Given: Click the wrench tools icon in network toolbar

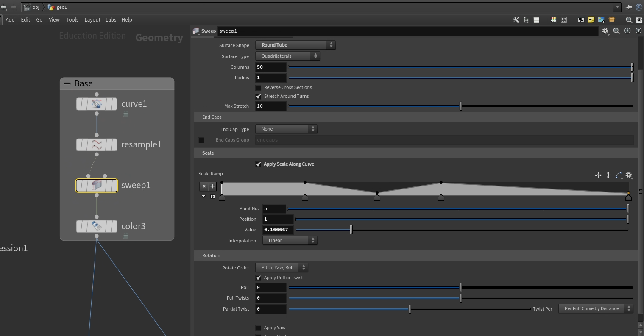Looking at the screenshot, I should click(x=516, y=20).
